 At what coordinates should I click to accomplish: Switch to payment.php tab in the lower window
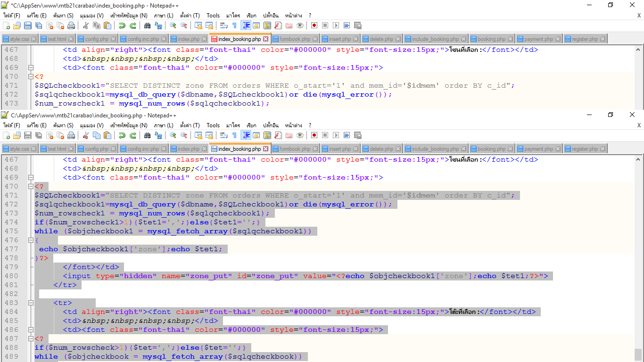click(538, 149)
